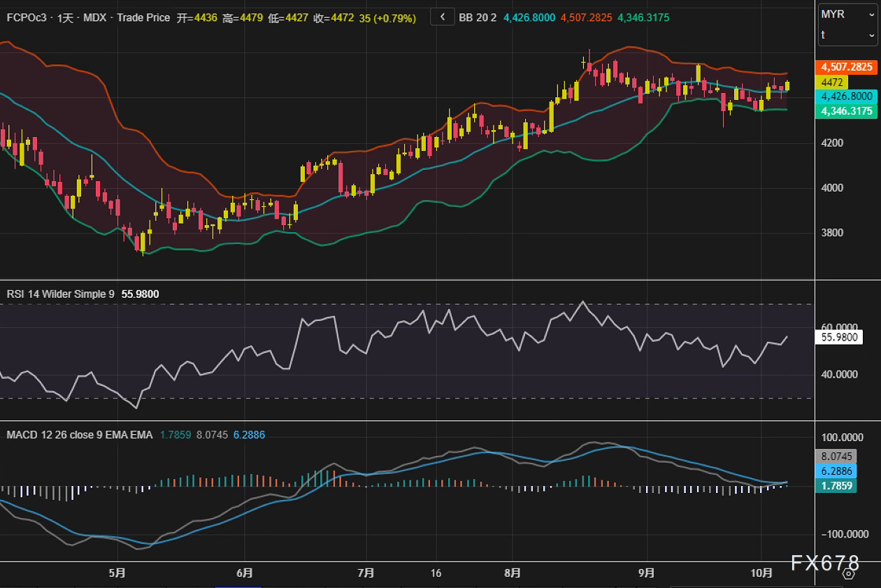881x588 pixels.
Task: Collapse the legend with the left chevron button
Action: coord(442,17)
